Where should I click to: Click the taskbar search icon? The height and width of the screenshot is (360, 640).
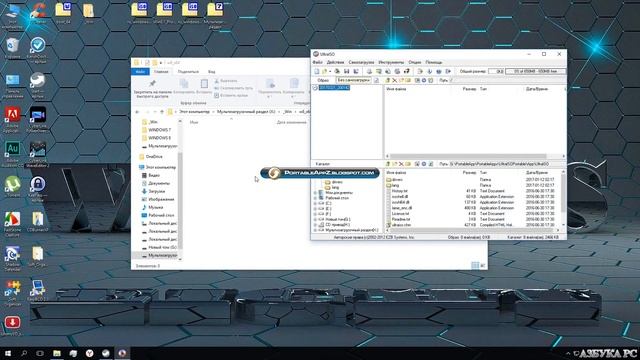click(24, 353)
